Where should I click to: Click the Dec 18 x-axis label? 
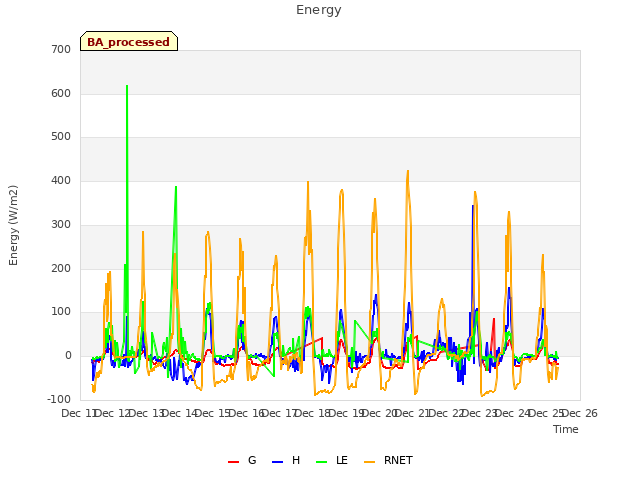[x=313, y=413]
